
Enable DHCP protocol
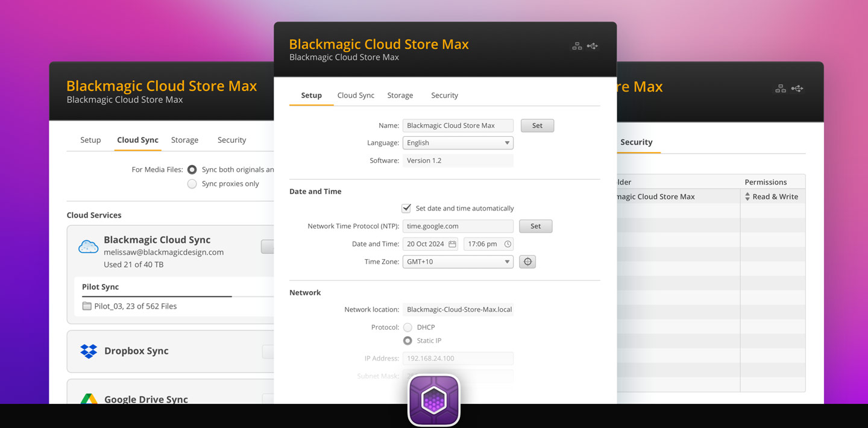[x=407, y=327]
